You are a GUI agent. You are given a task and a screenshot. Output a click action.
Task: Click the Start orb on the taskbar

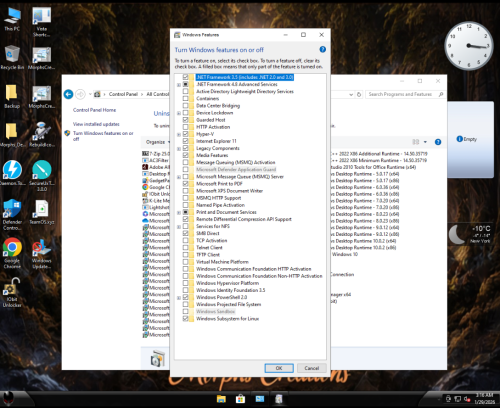coord(8,398)
